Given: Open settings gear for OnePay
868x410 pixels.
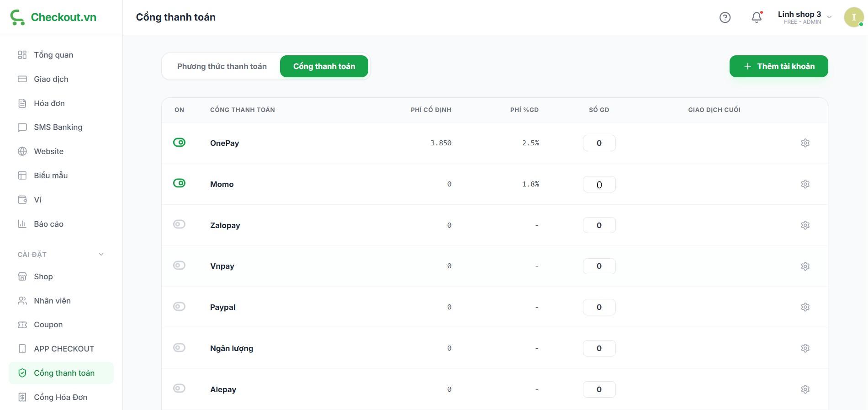Looking at the screenshot, I should click(x=805, y=143).
